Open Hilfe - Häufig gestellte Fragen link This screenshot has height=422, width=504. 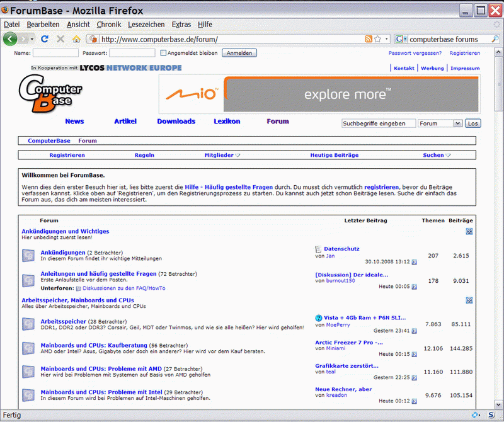pos(229,187)
